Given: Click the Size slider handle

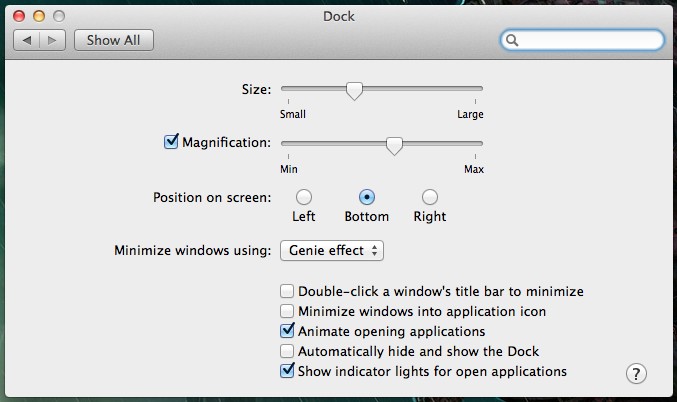Looking at the screenshot, I should [354, 91].
